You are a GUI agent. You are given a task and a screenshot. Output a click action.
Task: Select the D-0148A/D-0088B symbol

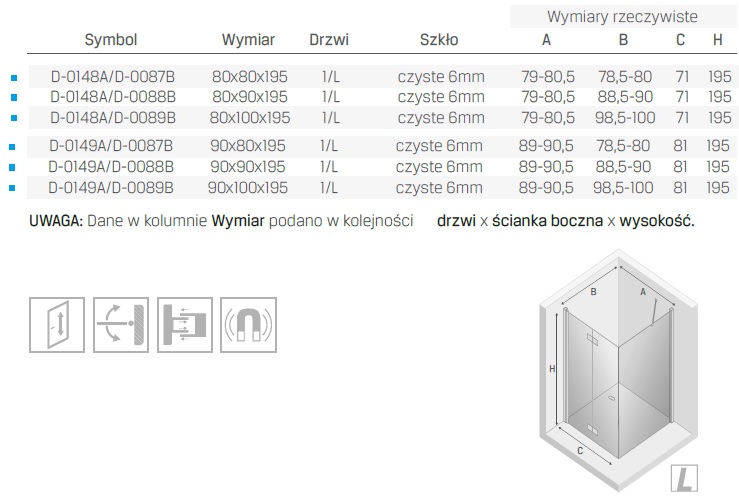click(x=112, y=97)
